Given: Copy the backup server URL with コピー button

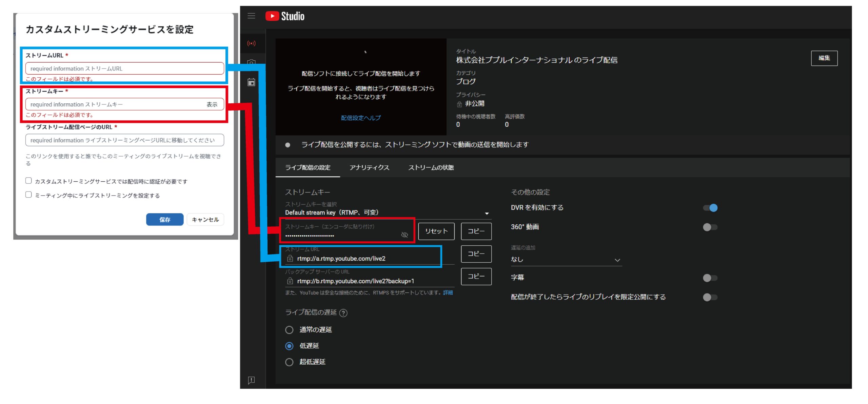Looking at the screenshot, I should [x=476, y=277].
